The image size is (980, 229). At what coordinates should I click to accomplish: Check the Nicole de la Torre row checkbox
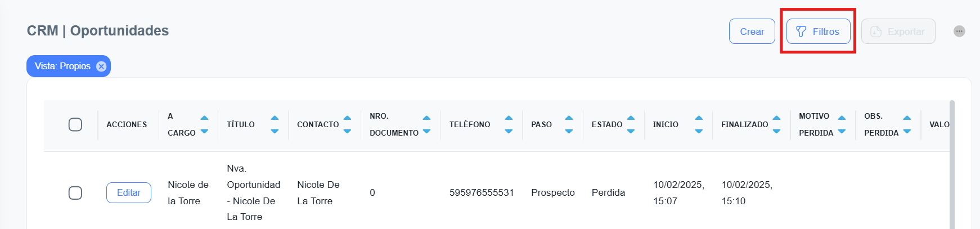click(75, 193)
